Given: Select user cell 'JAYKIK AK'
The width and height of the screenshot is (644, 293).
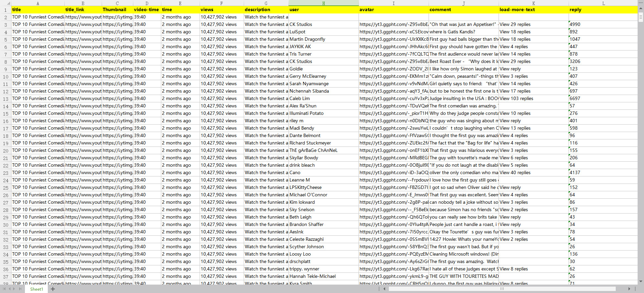Looking at the screenshot, I should click(x=324, y=47).
